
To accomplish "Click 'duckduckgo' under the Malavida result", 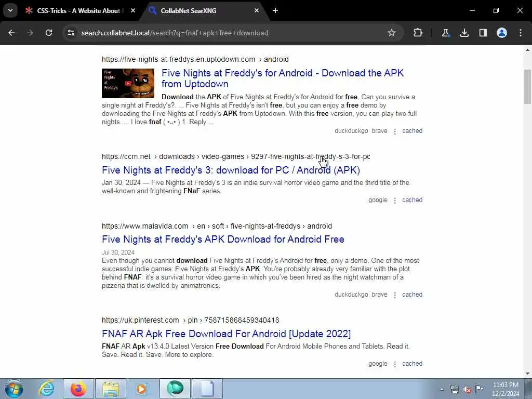I will (351, 295).
